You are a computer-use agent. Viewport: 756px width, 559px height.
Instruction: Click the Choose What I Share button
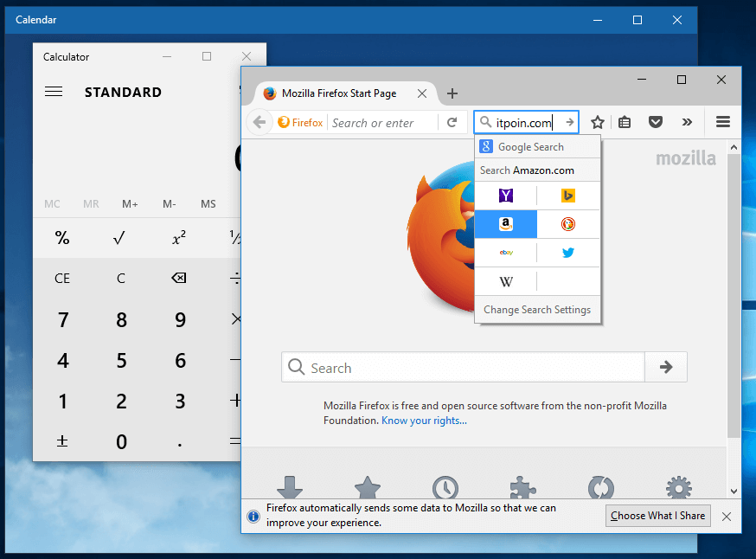click(657, 516)
